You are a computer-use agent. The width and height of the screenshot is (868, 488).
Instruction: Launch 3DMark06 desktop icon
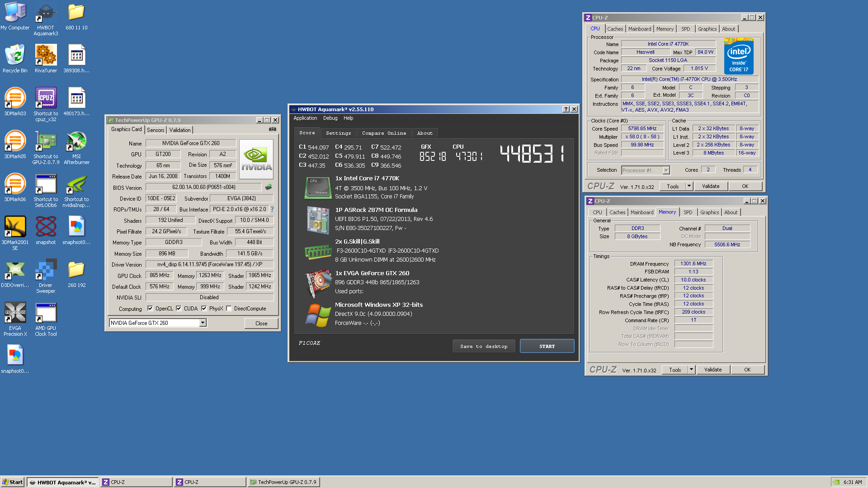pyautogui.click(x=15, y=188)
